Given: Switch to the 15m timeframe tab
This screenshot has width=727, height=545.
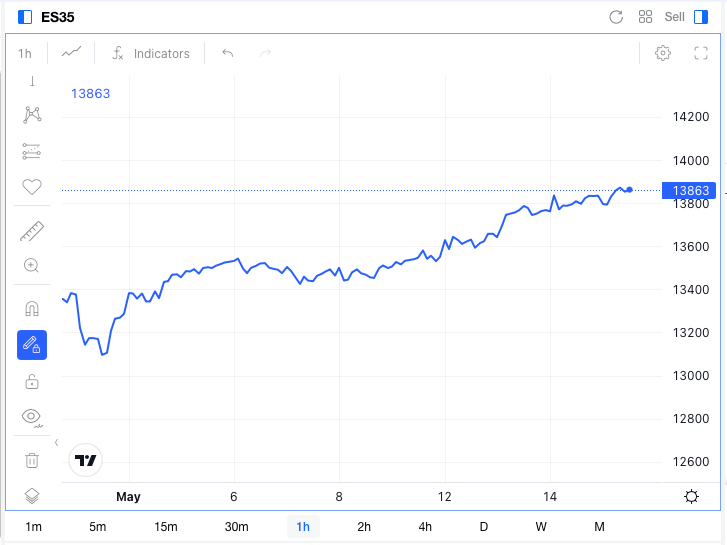Looking at the screenshot, I should tap(166, 527).
